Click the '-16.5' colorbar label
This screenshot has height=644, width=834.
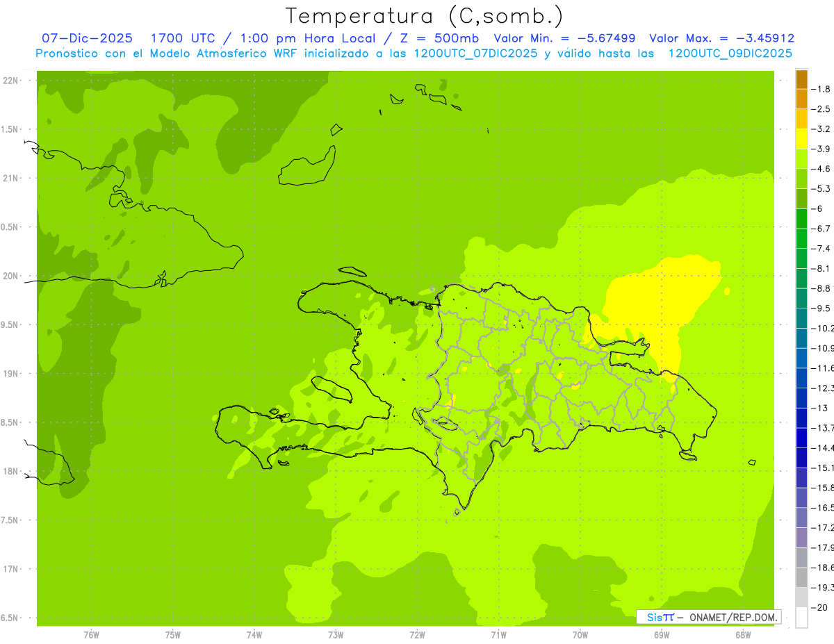tap(822, 508)
